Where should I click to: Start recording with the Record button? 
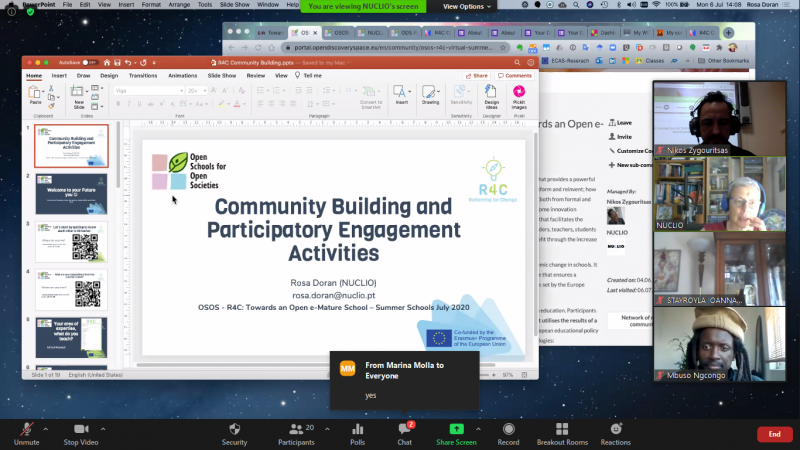(x=508, y=430)
